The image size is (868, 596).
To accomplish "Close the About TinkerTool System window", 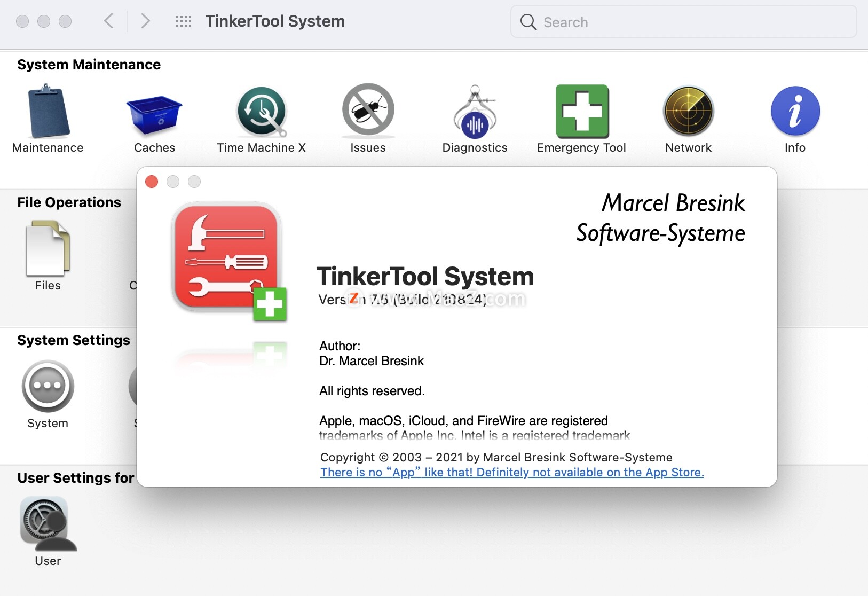I will [x=152, y=182].
